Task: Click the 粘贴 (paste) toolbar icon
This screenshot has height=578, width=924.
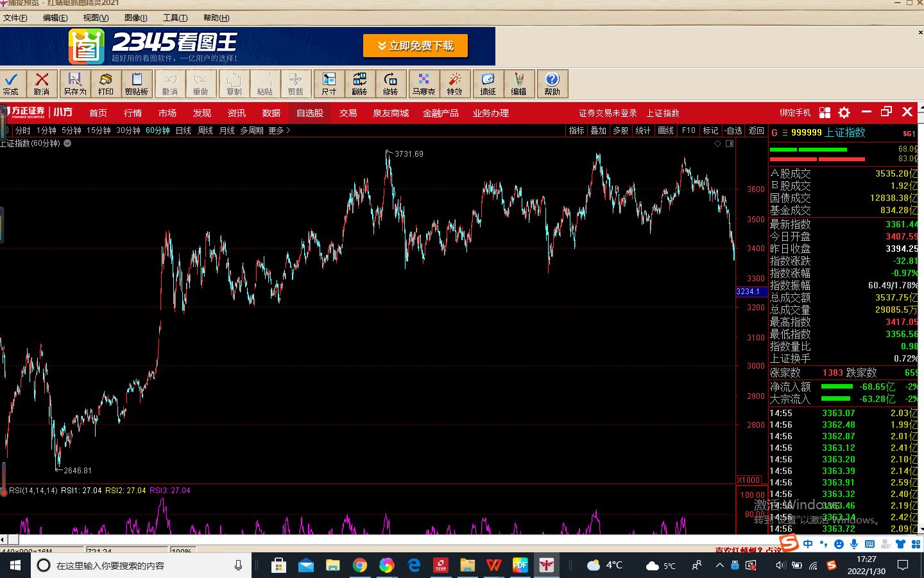Action: pyautogui.click(x=265, y=84)
